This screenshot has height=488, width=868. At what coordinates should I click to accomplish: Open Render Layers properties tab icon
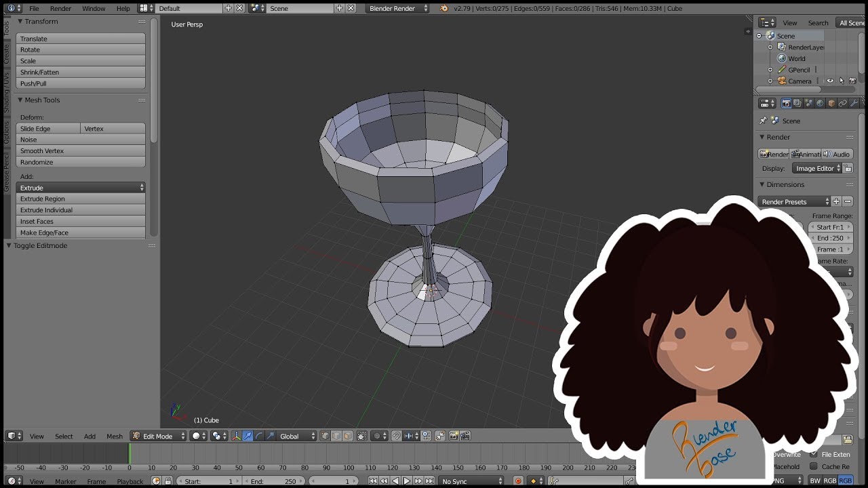tap(797, 103)
